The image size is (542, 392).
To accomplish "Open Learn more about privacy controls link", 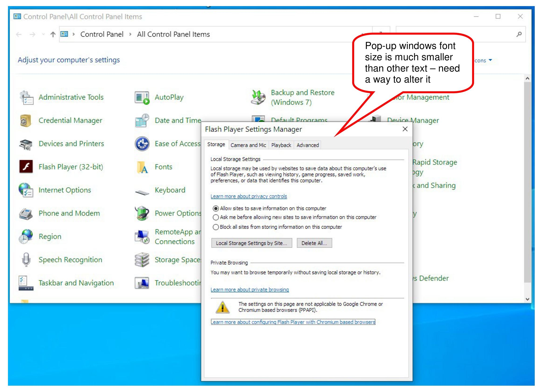I will coord(248,196).
